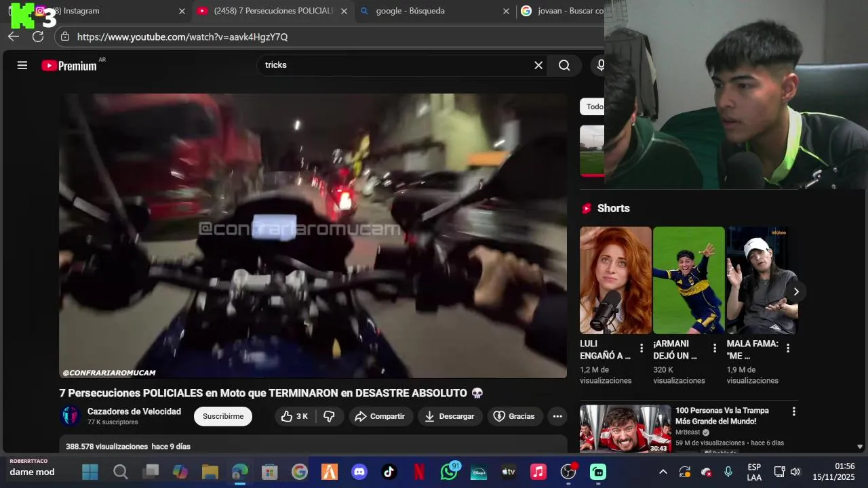
Task: Open WhatsApp from taskbar
Action: point(449,472)
